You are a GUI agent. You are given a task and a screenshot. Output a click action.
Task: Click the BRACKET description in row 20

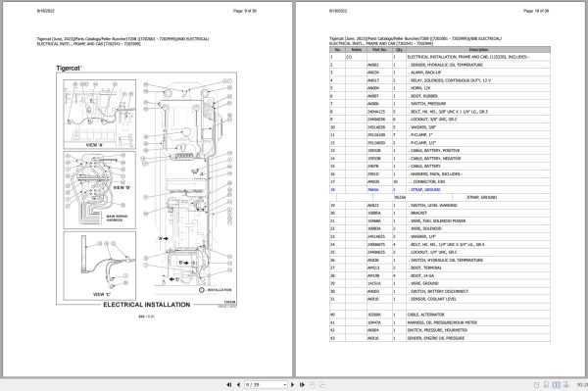click(x=478, y=213)
